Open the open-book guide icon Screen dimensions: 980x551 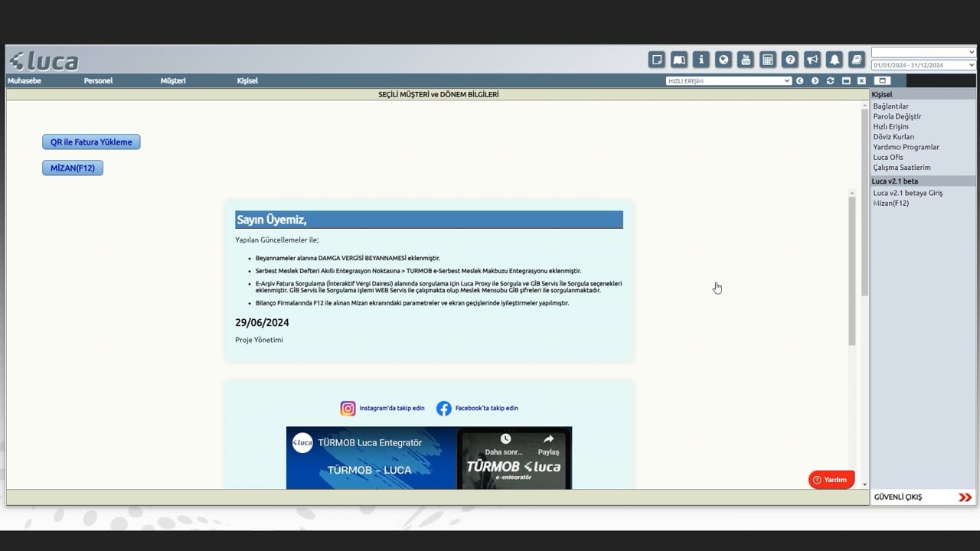point(678,60)
